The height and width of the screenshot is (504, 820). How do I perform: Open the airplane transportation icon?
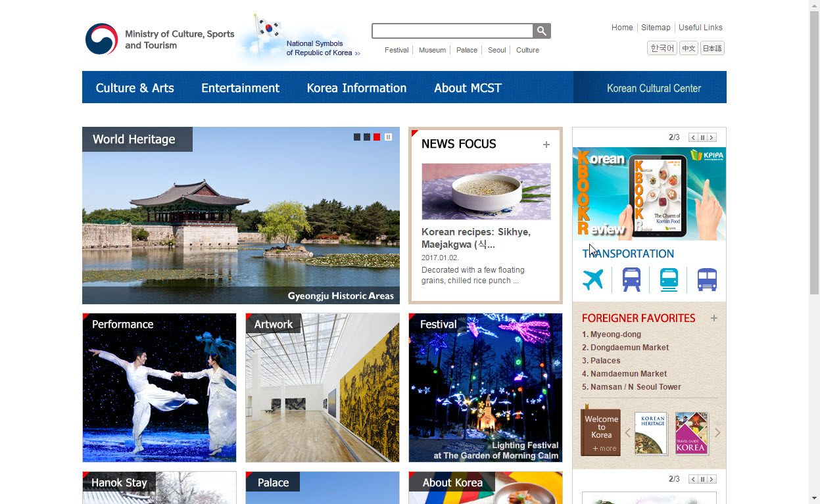(x=592, y=280)
